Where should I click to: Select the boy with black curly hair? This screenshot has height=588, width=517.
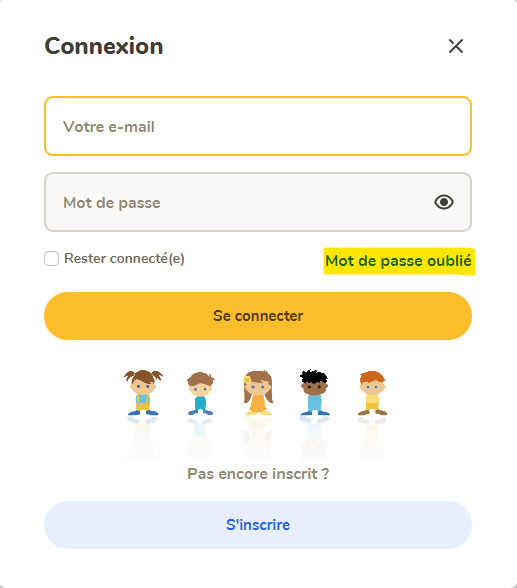314,392
